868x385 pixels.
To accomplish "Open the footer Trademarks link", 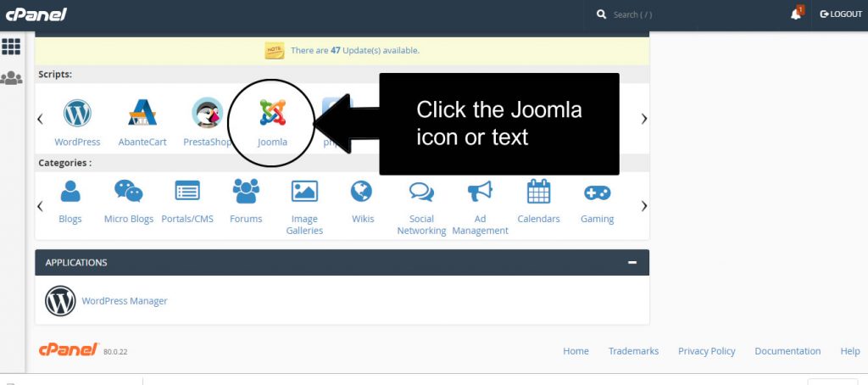I will pyautogui.click(x=633, y=351).
